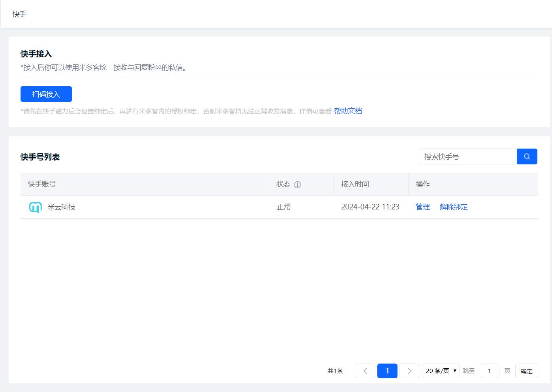Select page 1 in pagination
The height and width of the screenshot is (392, 552).
[387, 371]
